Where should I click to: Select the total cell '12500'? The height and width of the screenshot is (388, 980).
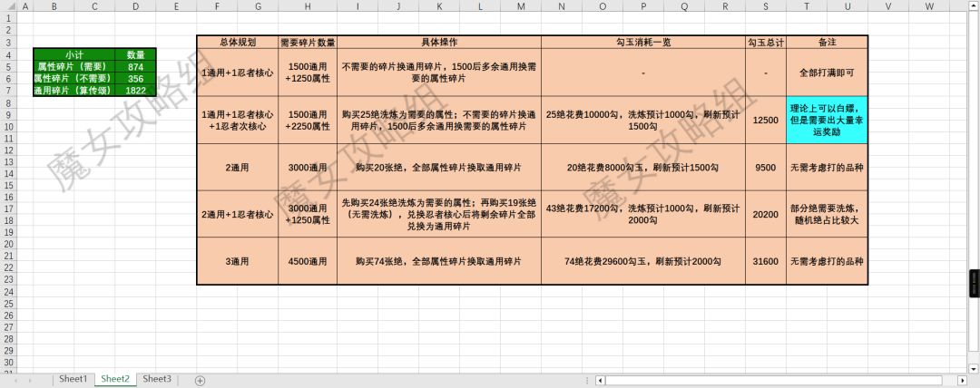[766, 120]
